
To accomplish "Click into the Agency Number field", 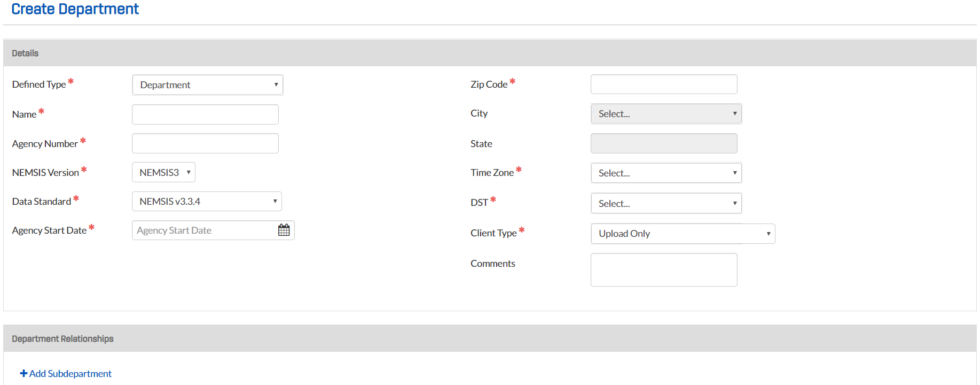I will pyautogui.click(x=205, y=143).
